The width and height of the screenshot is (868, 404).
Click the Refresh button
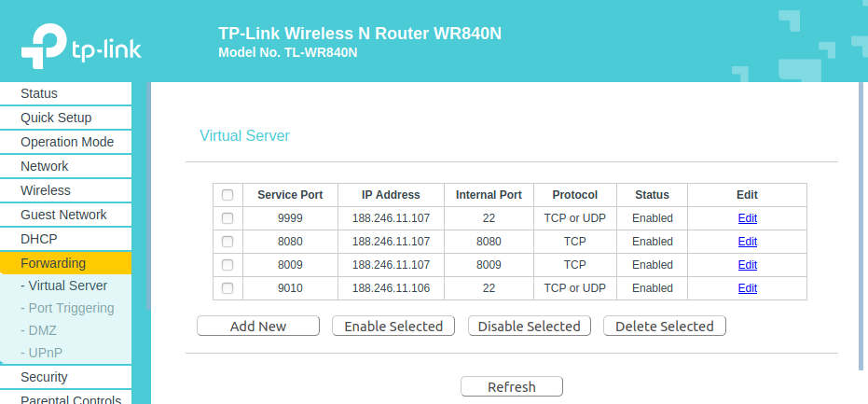click(512, 387)
